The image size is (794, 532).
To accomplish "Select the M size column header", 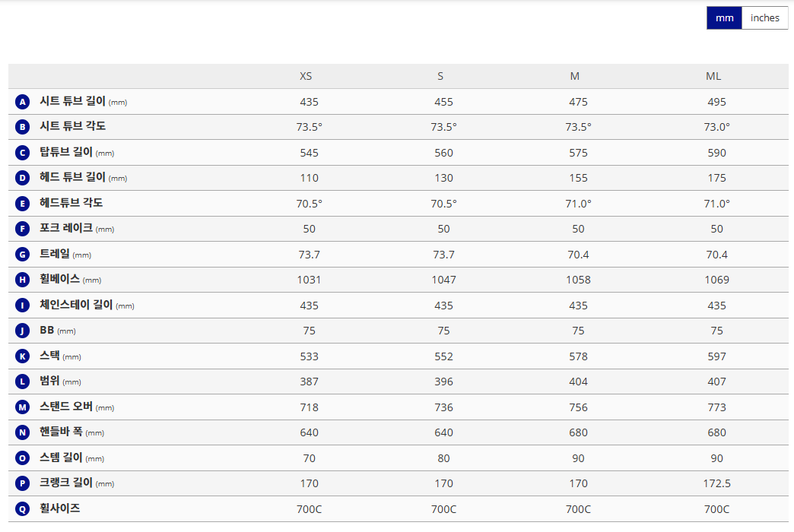I will pyautogui.click(x=575, y=76).
